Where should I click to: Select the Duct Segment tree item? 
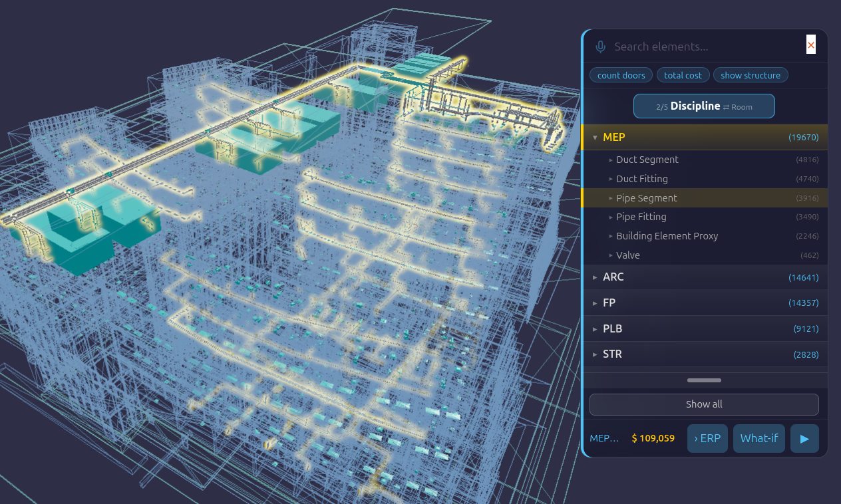point(647,160)
